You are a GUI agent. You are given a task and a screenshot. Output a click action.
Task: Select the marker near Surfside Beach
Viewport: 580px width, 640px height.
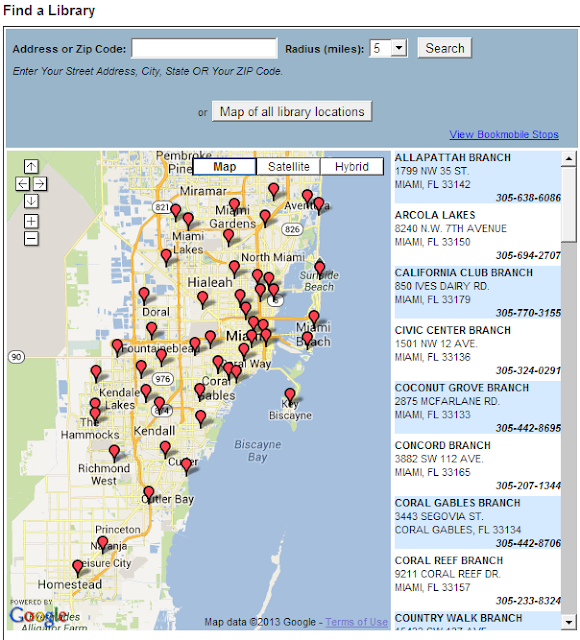pos(320,268)
